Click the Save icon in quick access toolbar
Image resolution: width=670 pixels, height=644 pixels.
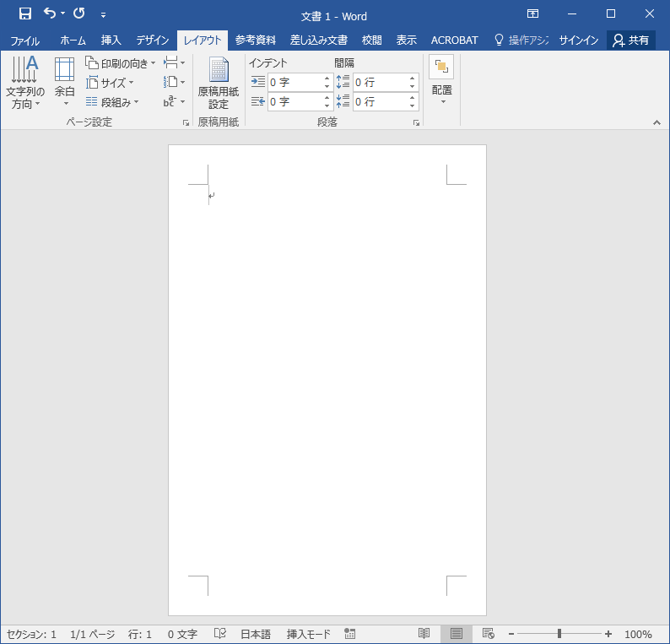tap(25, 14)
